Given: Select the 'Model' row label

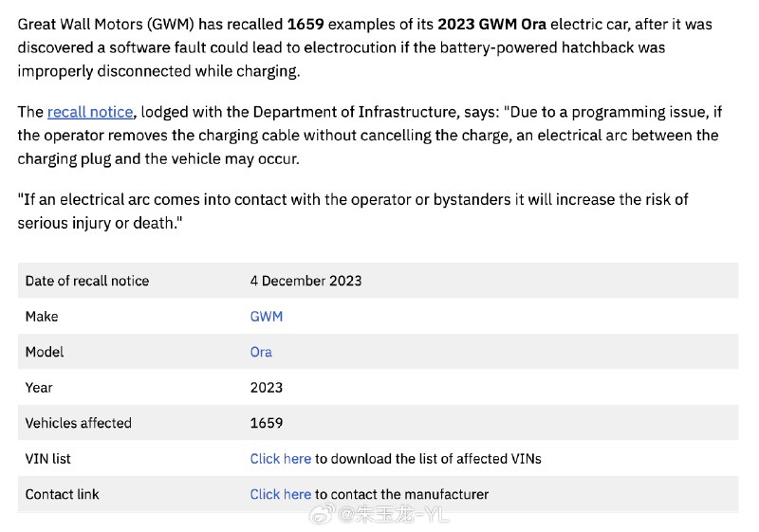Looking at the screenshot, I should click(45, 352).
